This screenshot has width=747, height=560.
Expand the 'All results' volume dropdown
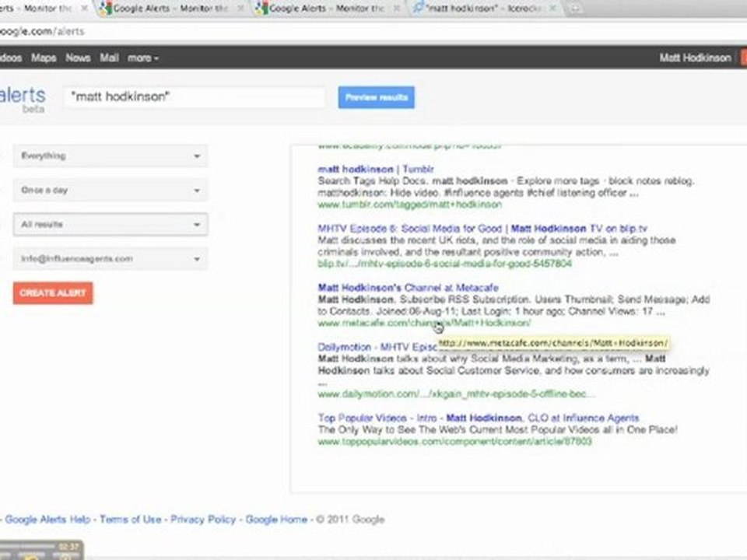pos(110,225)
